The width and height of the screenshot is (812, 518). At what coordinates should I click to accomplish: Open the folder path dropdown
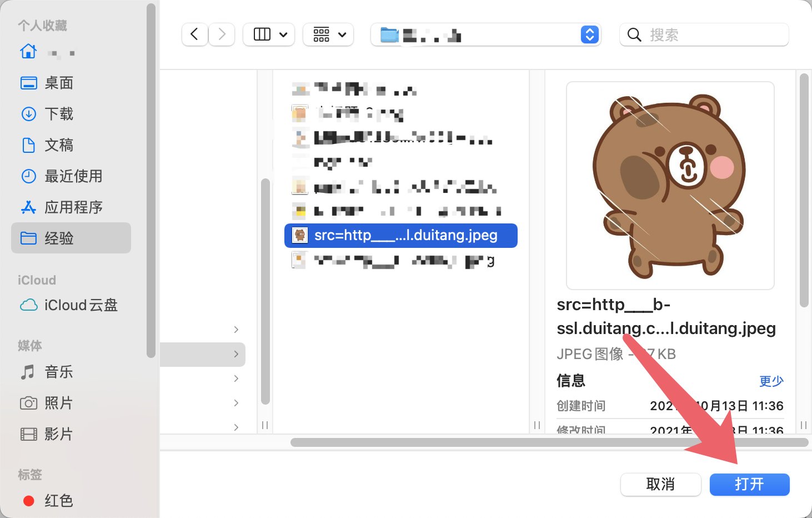tap(485, 34)
